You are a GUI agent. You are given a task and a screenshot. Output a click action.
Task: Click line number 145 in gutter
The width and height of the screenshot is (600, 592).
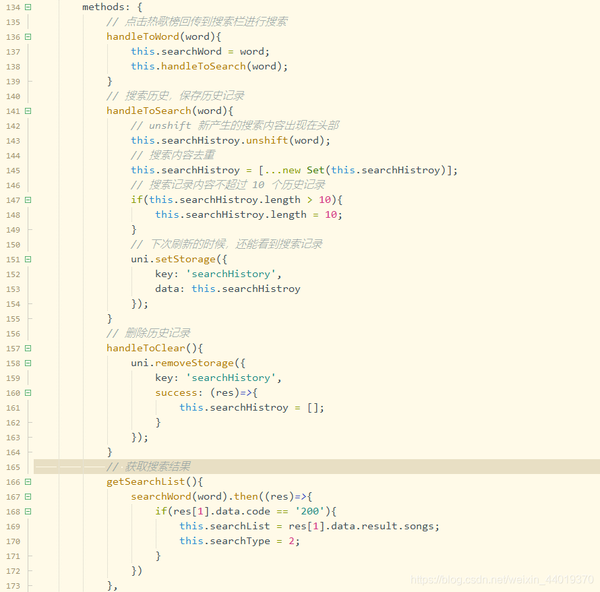tap(13, 171)
